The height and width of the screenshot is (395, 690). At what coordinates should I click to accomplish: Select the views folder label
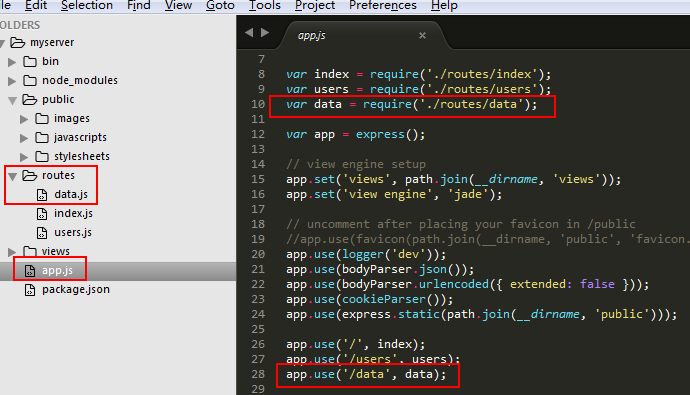tap(55, 251)
